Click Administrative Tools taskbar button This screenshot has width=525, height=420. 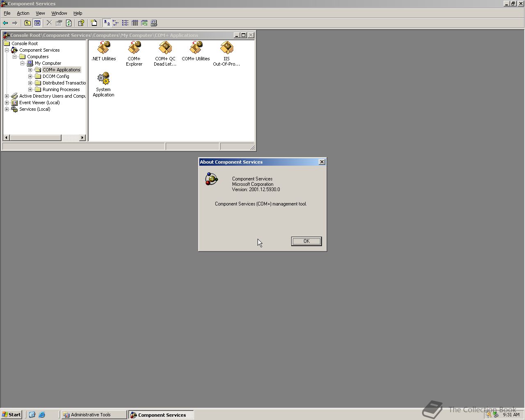pyautogui.click(x=94, y=415)
